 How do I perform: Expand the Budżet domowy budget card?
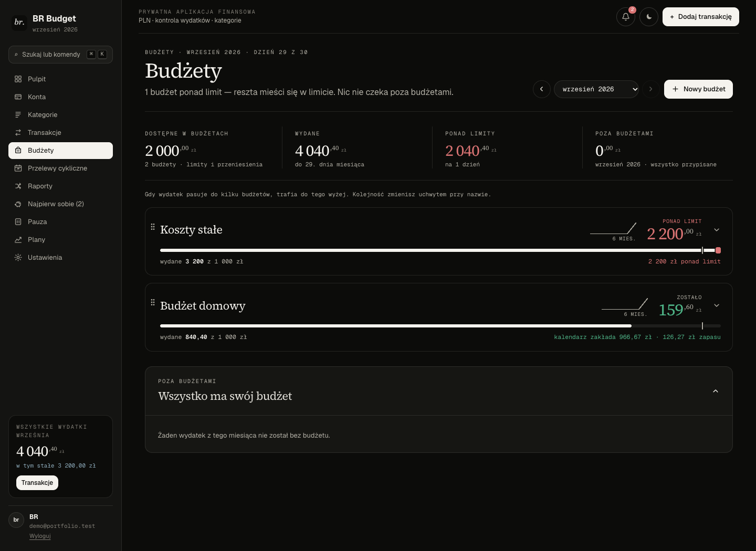point(717,305)
